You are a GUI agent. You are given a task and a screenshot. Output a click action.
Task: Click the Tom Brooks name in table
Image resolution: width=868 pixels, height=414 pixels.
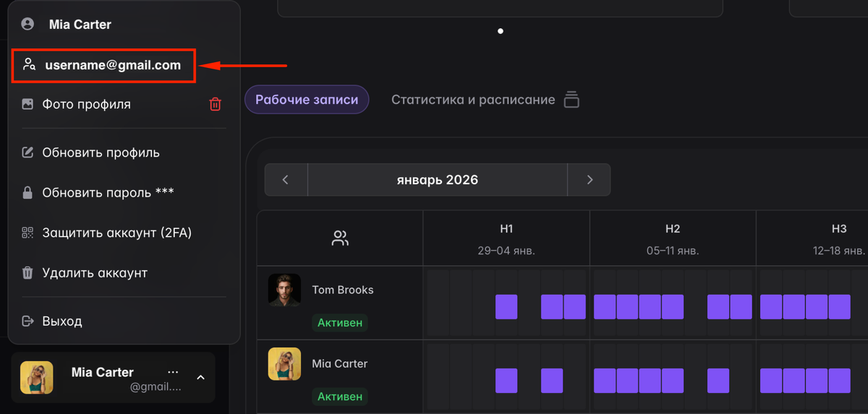343,290
